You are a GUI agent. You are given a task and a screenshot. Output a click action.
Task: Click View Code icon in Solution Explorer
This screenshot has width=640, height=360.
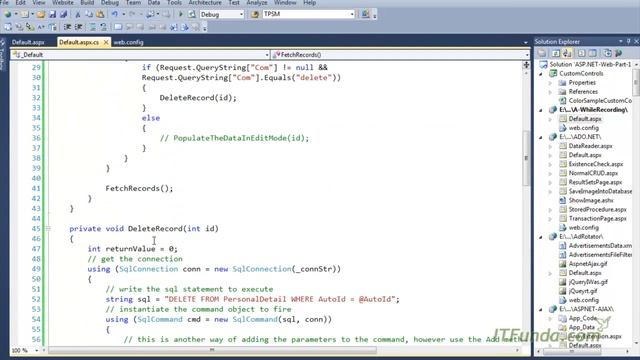[581, 53]
